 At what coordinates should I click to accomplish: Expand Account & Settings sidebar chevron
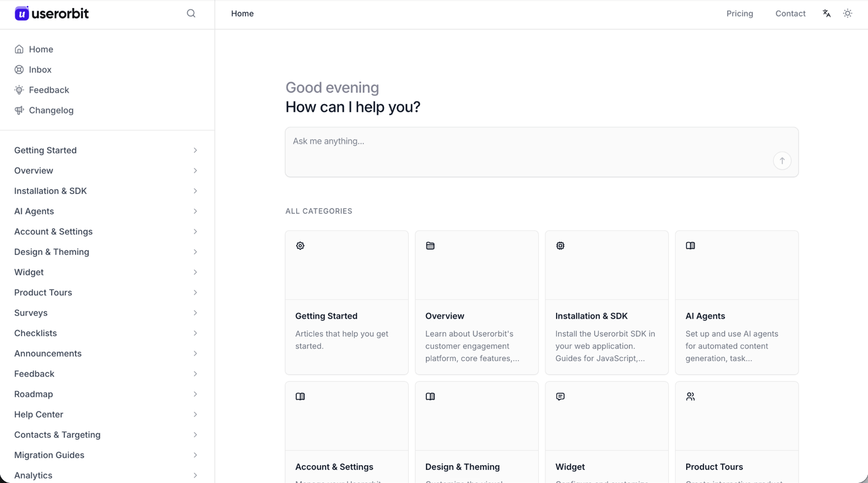[x=195, y=231]
